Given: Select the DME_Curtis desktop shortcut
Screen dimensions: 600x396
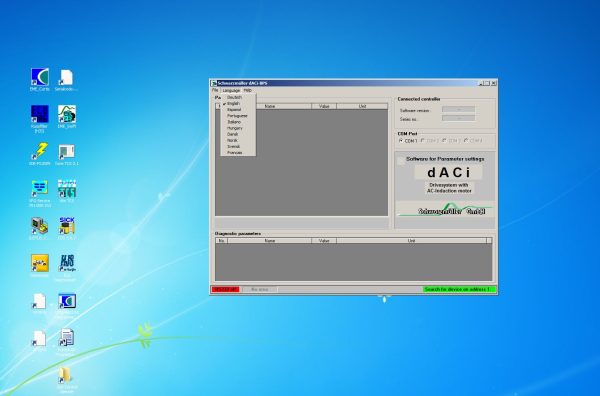Looking at the screenshot, I should pos(40,77).
